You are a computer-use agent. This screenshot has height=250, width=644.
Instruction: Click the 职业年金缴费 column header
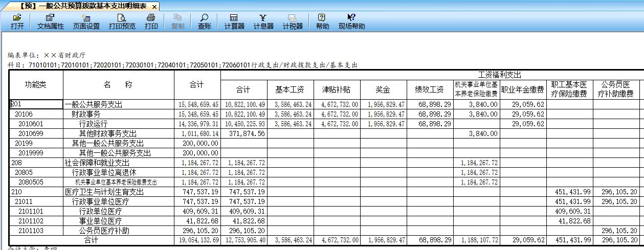(523, 89)
